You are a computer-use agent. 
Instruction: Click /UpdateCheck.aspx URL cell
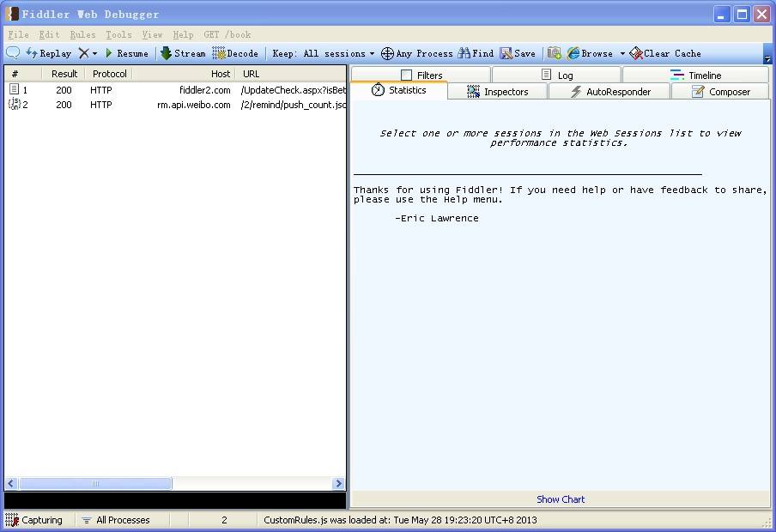click(x=294, y=90)
